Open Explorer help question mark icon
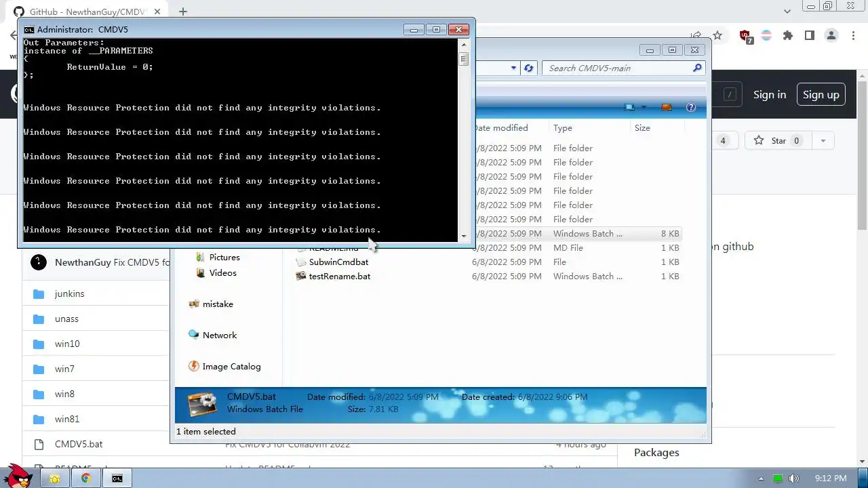The width and height of the screenshot is (868, 488). (x=691, y=107)
